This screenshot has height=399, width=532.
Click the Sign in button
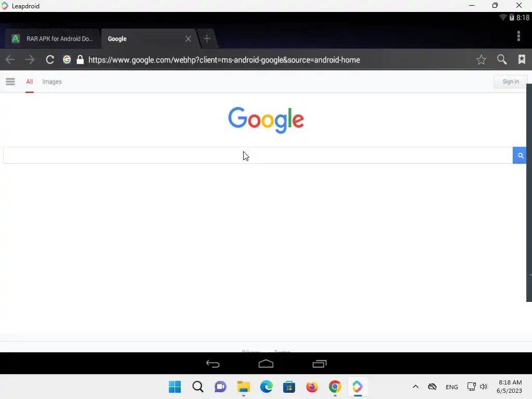[x=510, y=82]
